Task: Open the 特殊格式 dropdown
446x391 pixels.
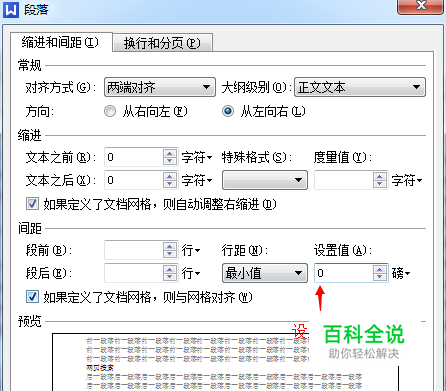Action: point(265,180)
